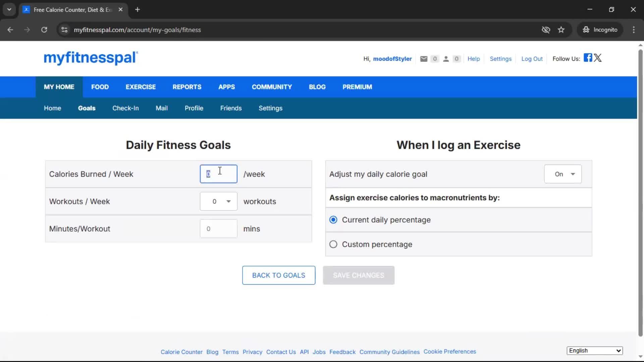Open the API footer link
644x362 pixels.
coord(304,352)
